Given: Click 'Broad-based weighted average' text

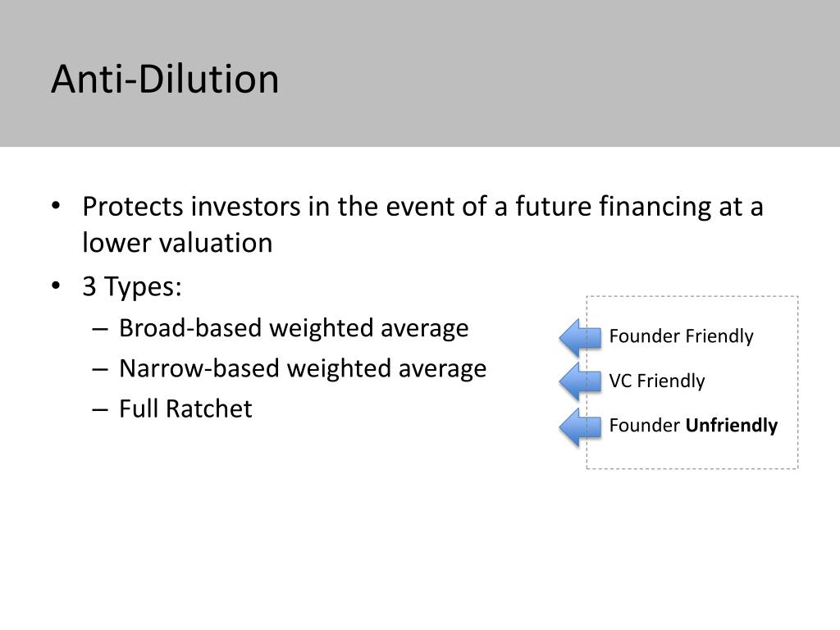Looking at the screenshot, I should click(x=294, y=328).
